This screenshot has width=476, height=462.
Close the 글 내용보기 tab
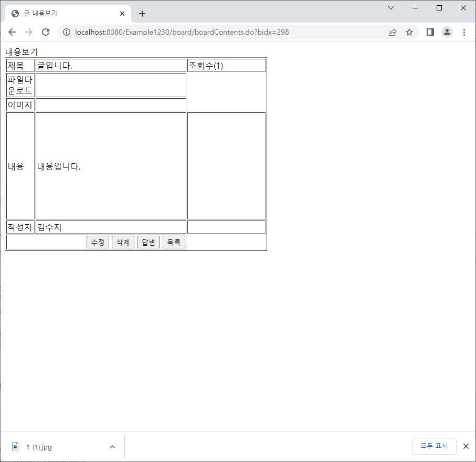click(122, 14)
